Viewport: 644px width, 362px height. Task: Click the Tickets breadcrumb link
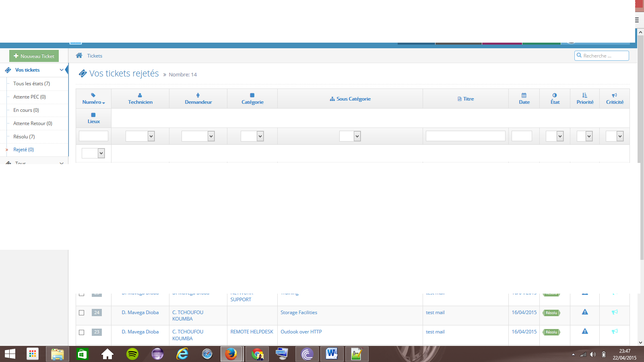coord(95,56)
